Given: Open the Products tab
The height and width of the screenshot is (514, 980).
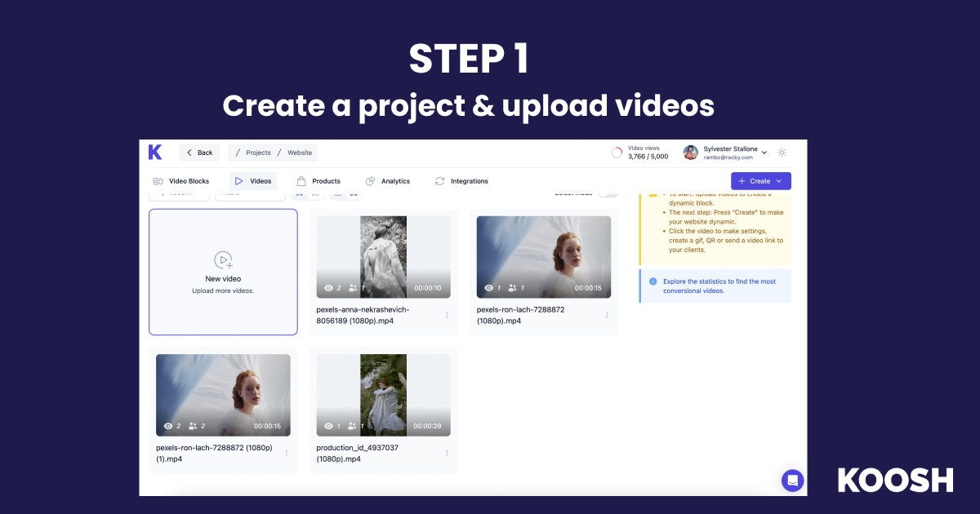Looking at the screenshot, I should pos(318,181).
